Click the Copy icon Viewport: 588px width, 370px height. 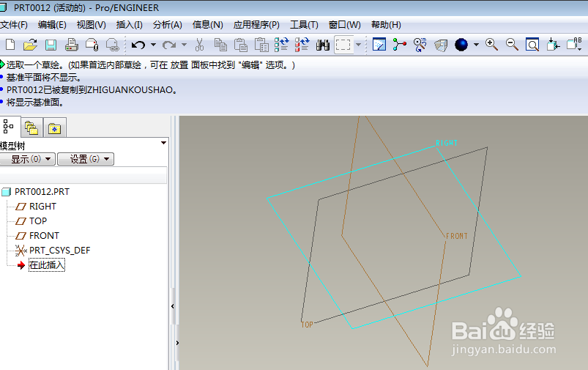pyautogui.click(x=220, y=45)
